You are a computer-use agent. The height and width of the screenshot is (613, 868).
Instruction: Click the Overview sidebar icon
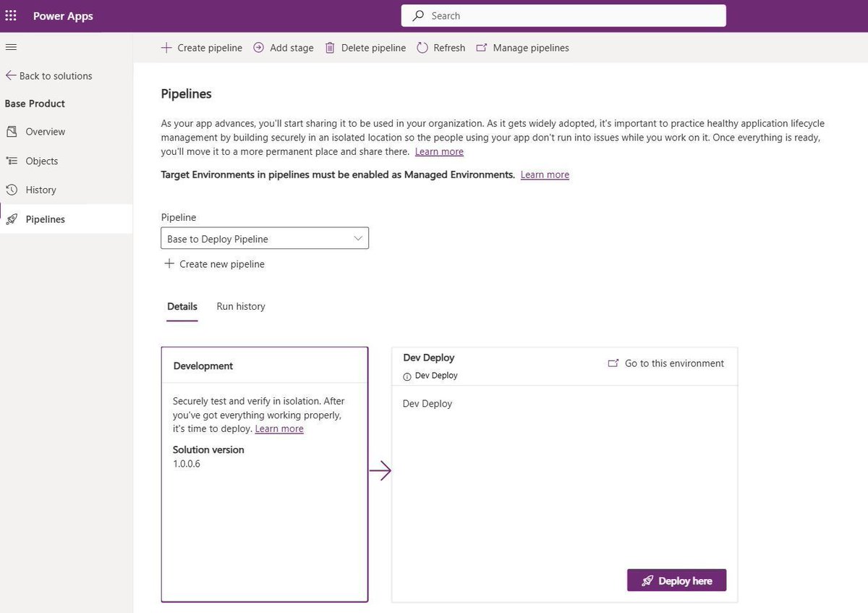[x=11, y=132]
